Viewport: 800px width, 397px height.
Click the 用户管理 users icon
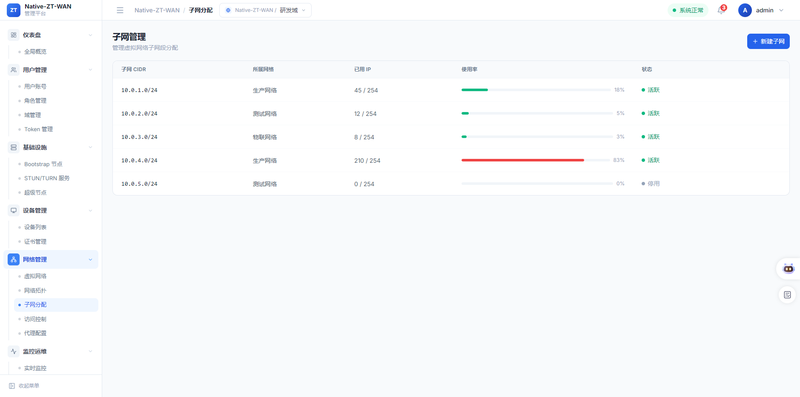[14, 70]
